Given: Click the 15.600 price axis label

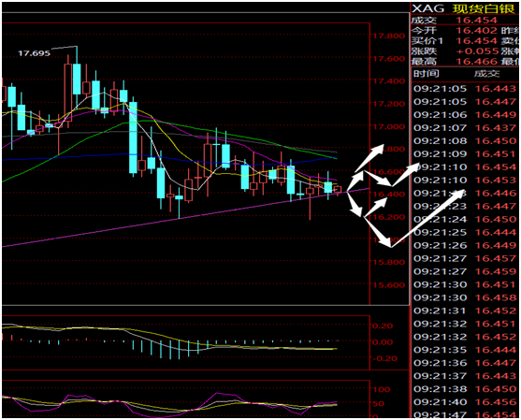Looking at the screenshot, I should tap(389, 284).
